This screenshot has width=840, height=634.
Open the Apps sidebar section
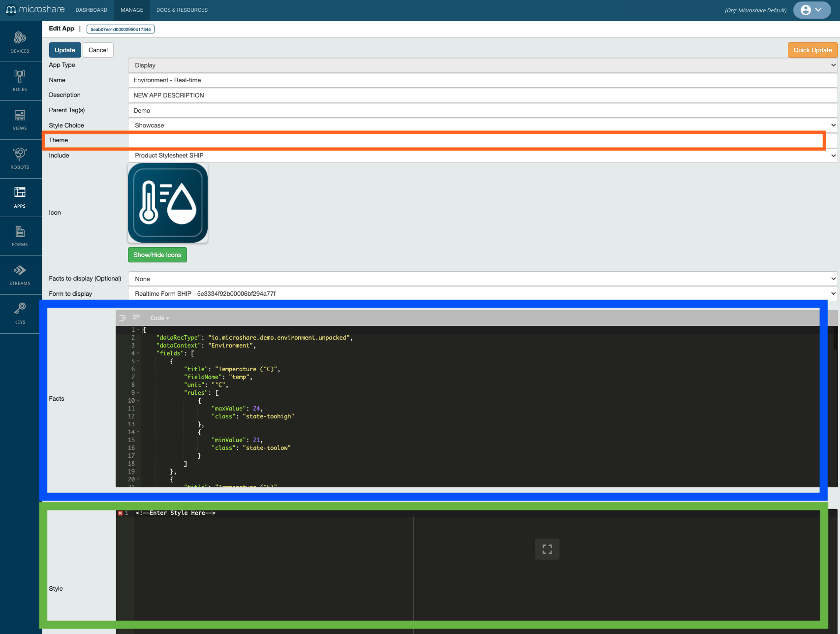coord(20,197)
